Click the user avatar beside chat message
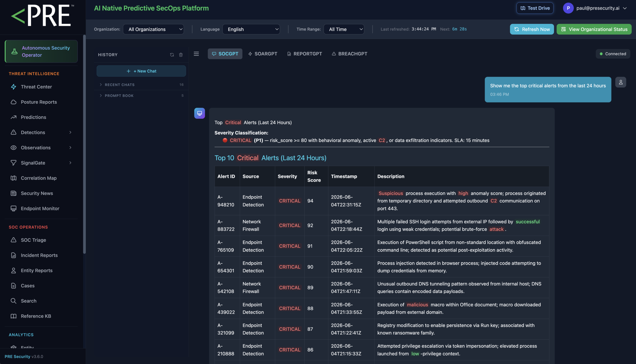The height and width of the screenshot is (364, 636). 621,82
